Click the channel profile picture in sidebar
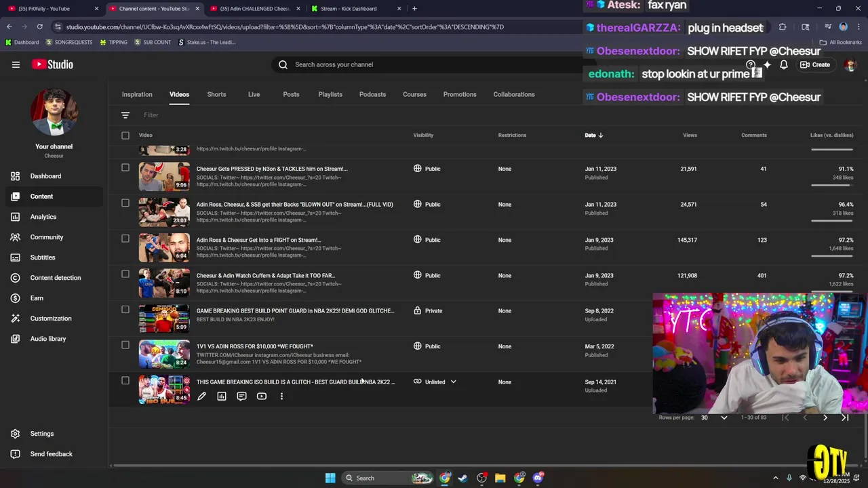 tap(54, 111)
